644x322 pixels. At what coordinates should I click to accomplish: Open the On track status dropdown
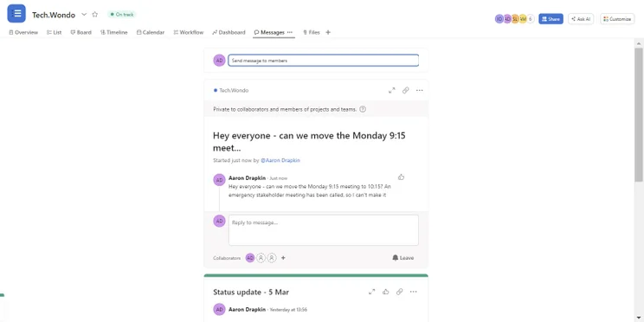tap(121, 15)
